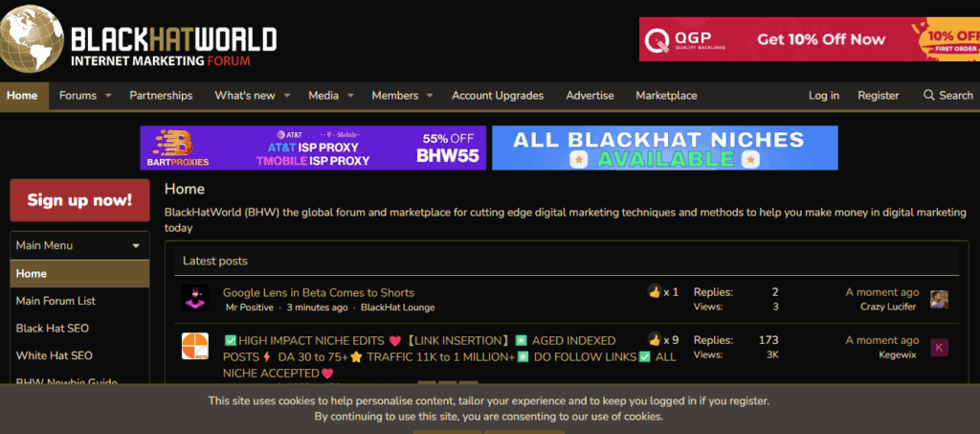980x434 pixels.
Task: Open White Hat SEO in sidebar
Action: click(55, 355)
